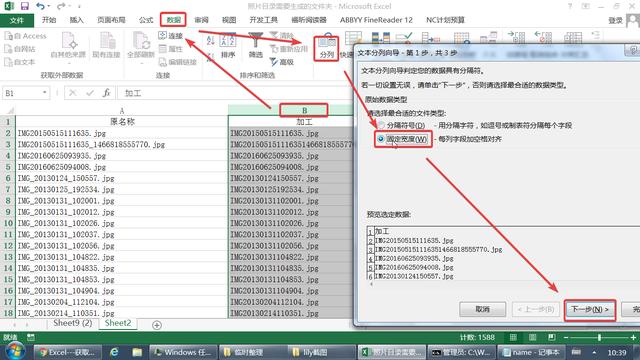Open Internet Explorer from taskbar
Viewport: 640px width, 360px height.
coord(114,352)
